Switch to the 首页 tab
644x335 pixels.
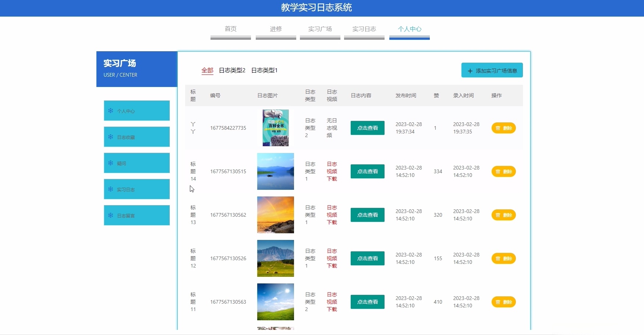[230, 29]
